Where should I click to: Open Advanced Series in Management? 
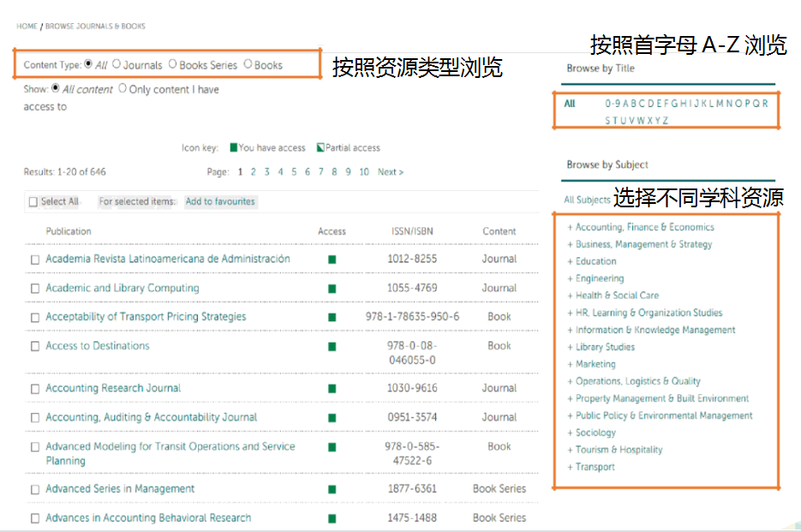click(x=120, y=489)
